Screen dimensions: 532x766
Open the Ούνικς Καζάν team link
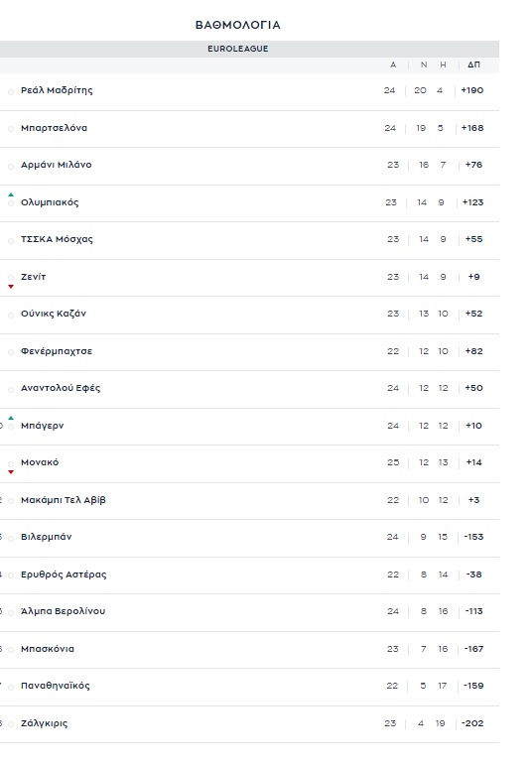[x=54, y=315]
